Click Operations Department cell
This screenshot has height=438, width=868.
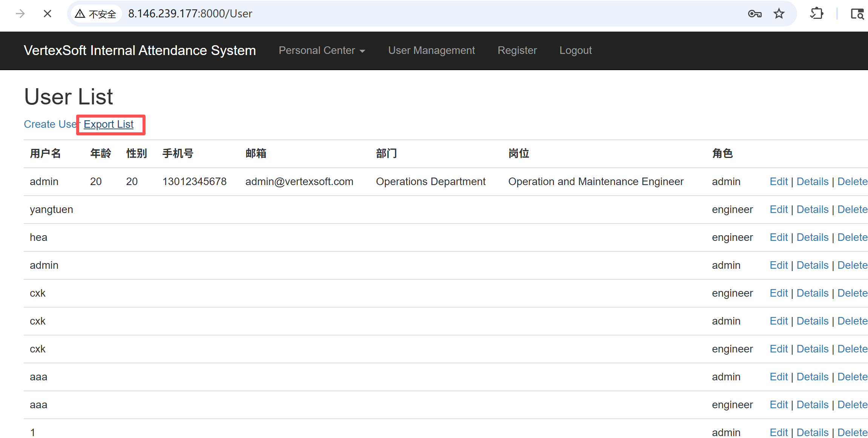coord(431,181)
